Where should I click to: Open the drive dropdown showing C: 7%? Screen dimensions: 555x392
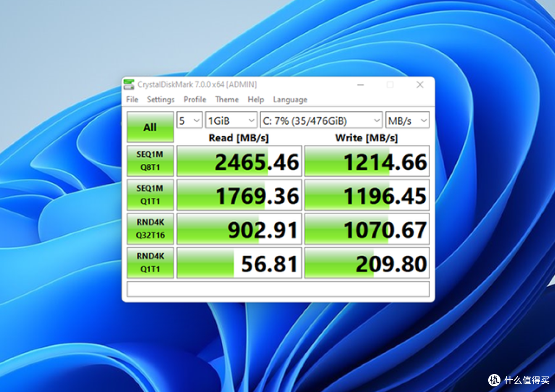321,121
